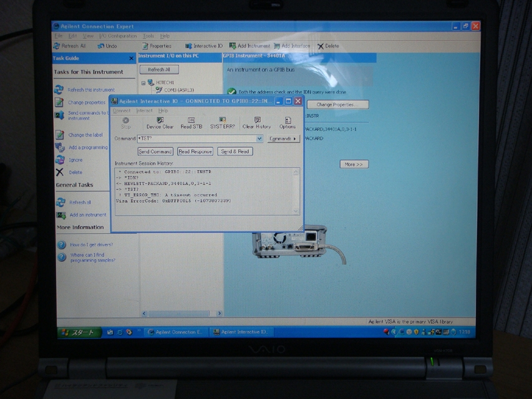Click the How do I get drivers? link

tap(92, 244)
